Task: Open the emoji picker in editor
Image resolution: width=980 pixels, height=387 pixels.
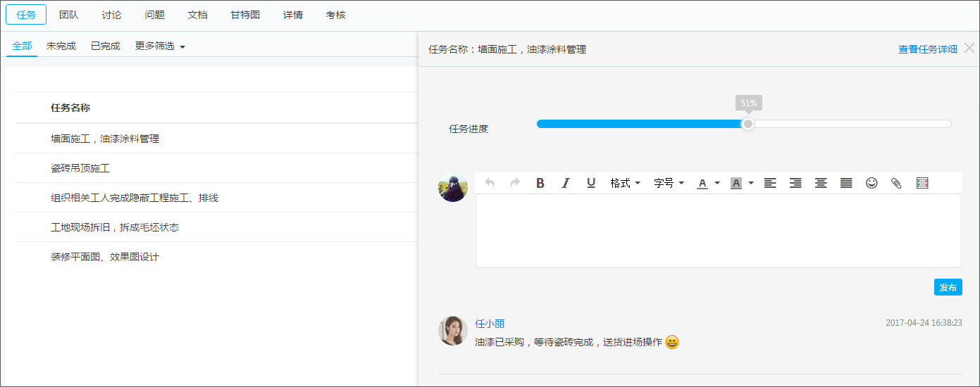Action: (x=872, y=183)
